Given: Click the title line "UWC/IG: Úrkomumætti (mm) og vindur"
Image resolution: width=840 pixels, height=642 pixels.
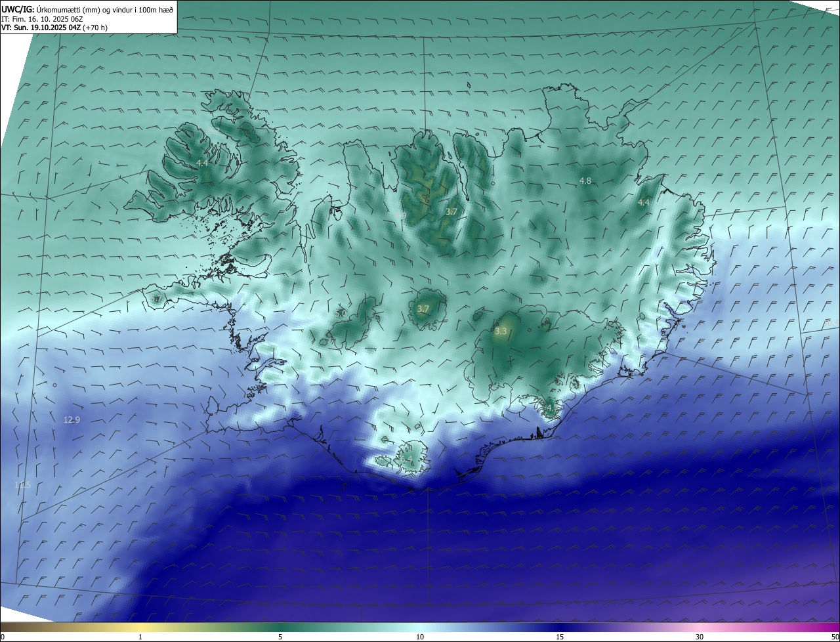Looking at the screenshot, I should 88,9.
